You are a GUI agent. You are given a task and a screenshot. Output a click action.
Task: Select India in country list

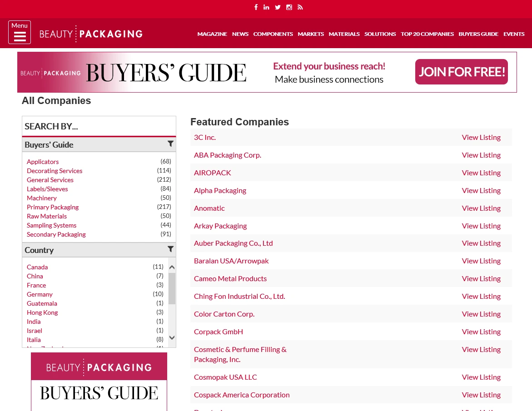coord(34,322)
